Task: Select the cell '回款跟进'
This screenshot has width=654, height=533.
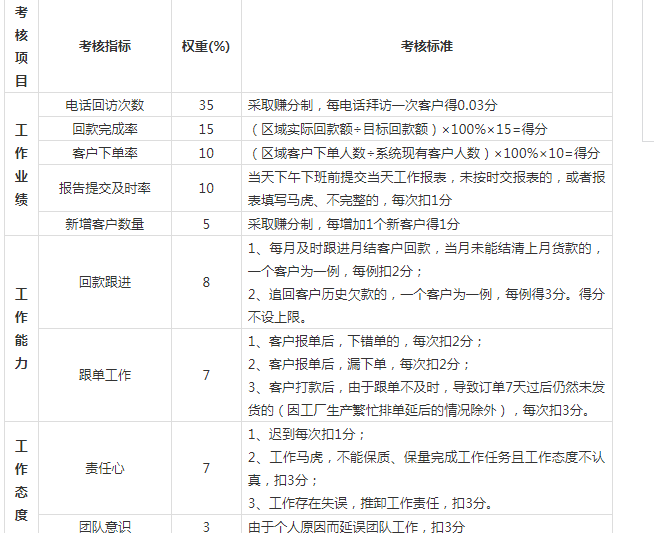Action: pos(105,282)
